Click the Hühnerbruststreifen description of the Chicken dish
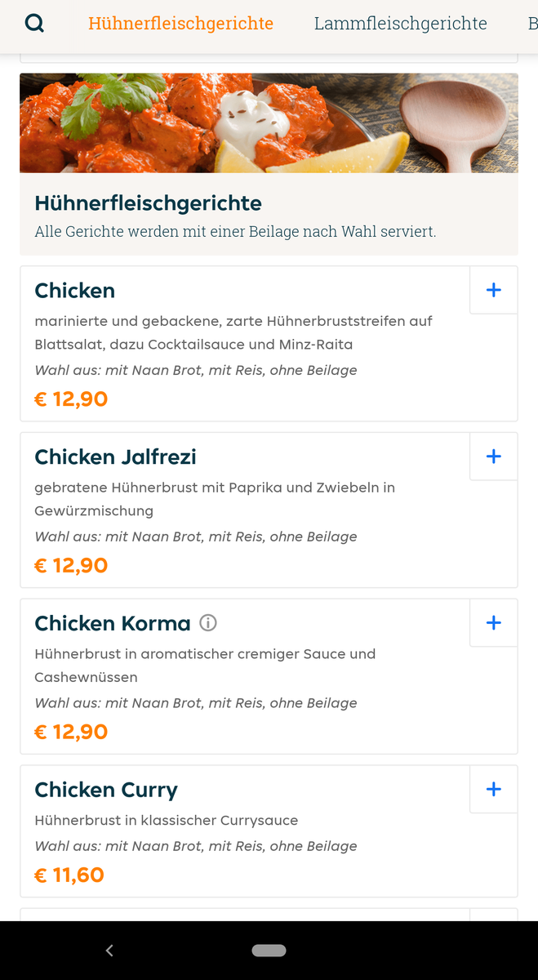Screen dimensions: 538x980 [x=233, y=332]
